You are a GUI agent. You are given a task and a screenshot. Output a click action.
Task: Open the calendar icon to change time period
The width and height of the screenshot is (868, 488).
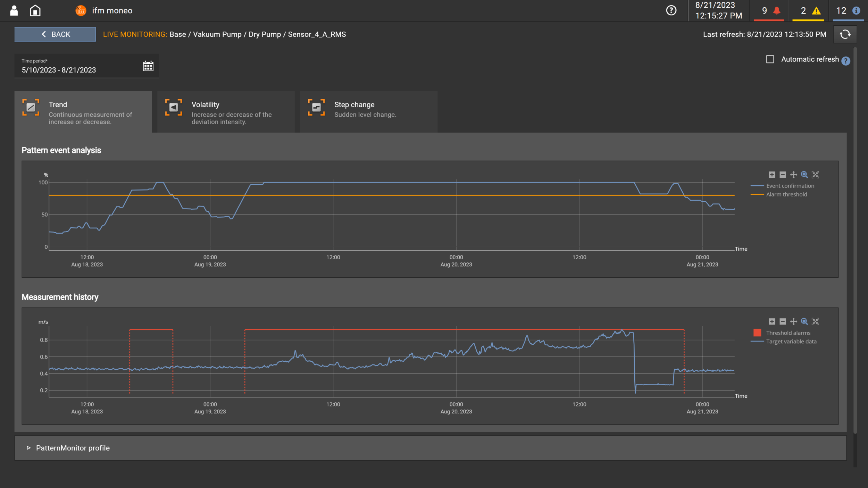[x=149, y=66]
